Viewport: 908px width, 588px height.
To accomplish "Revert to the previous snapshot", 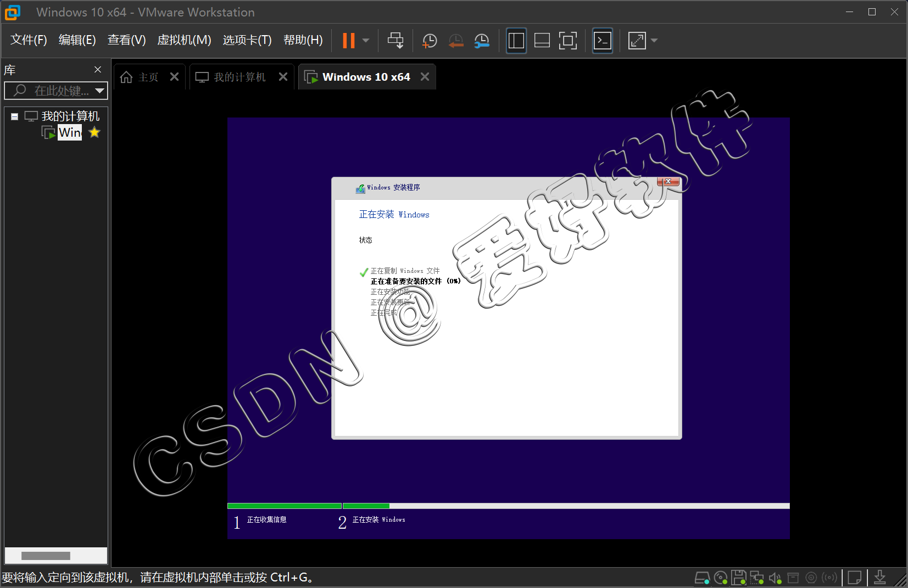I will click(x=455, y=41).
